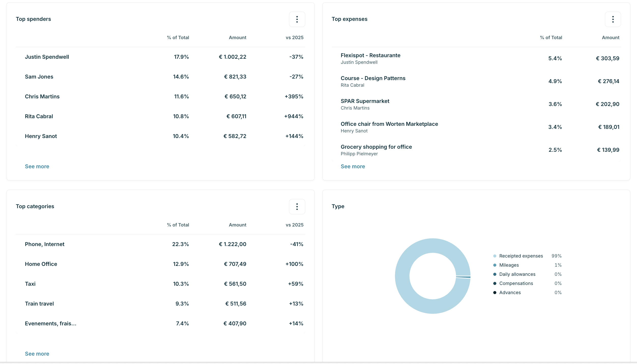
Task: Click See more under Top spenders
Action: [37, 166]
